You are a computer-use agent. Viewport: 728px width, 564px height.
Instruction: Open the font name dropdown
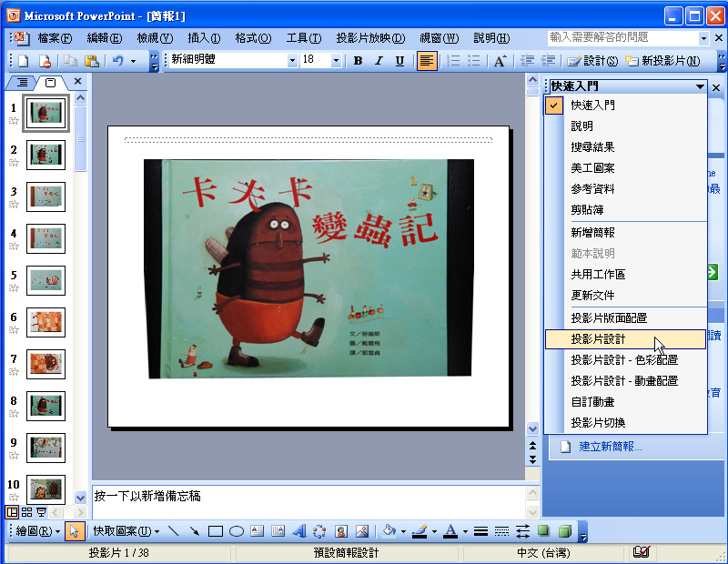pos(292,60)
